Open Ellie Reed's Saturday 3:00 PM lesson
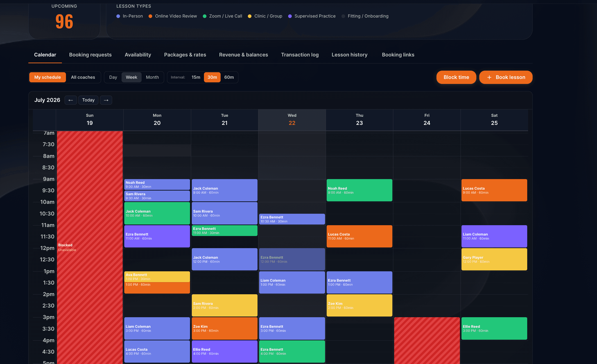This screenshot has height=364, width=597. pyautogui.click(x=494, y=328)
